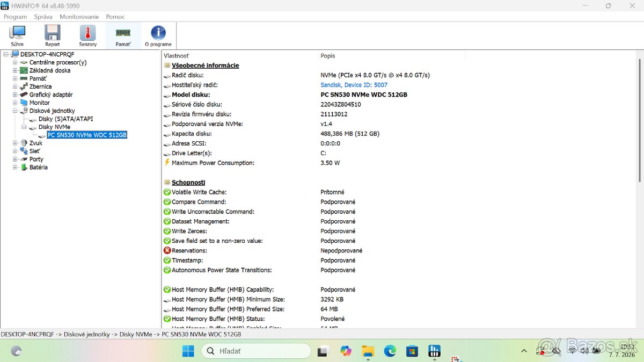Open Task View on the taskbar

click(x=323, y=351)
